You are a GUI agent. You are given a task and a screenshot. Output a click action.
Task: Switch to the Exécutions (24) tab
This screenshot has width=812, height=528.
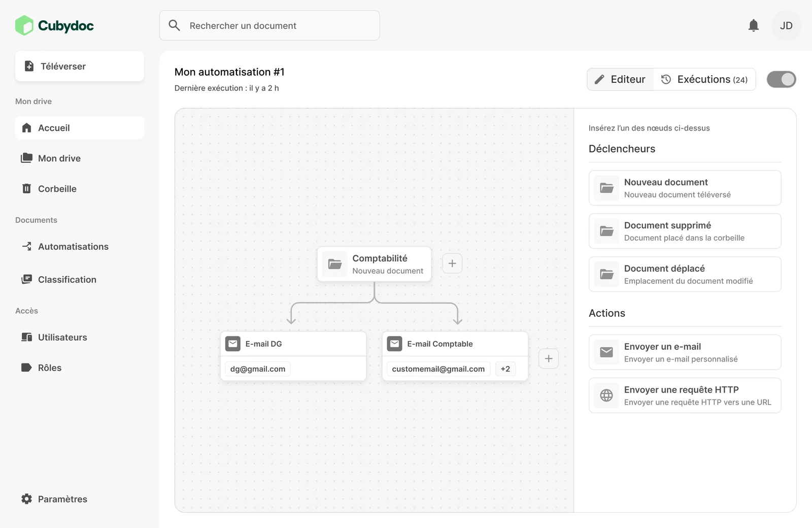704,79
